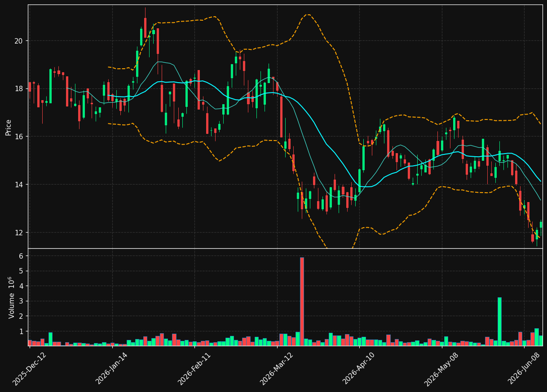
Task: Click the volume axis value 3
Action: coord(22,301)
